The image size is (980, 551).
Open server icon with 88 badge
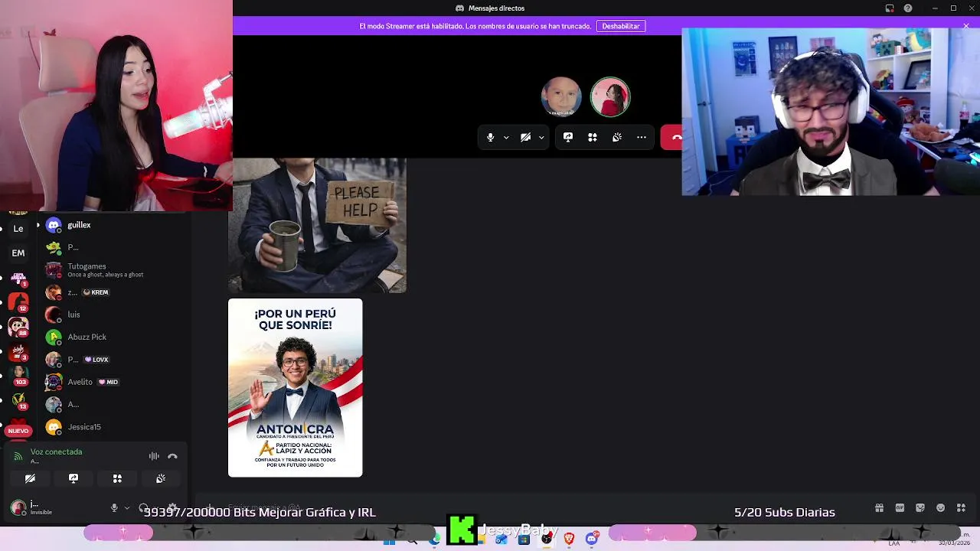[x=18, y=327]
